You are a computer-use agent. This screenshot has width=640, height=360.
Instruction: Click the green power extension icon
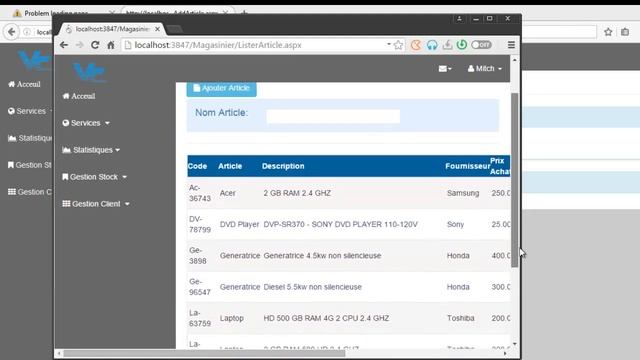(x=462, y=45)
